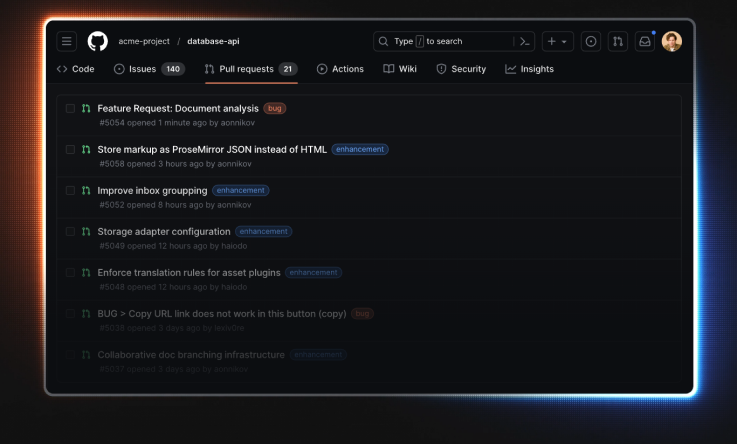Click the GitHub logo icon
Viewport: 737px width, 444px height.
pyautogui.click(x=97, y=41)
